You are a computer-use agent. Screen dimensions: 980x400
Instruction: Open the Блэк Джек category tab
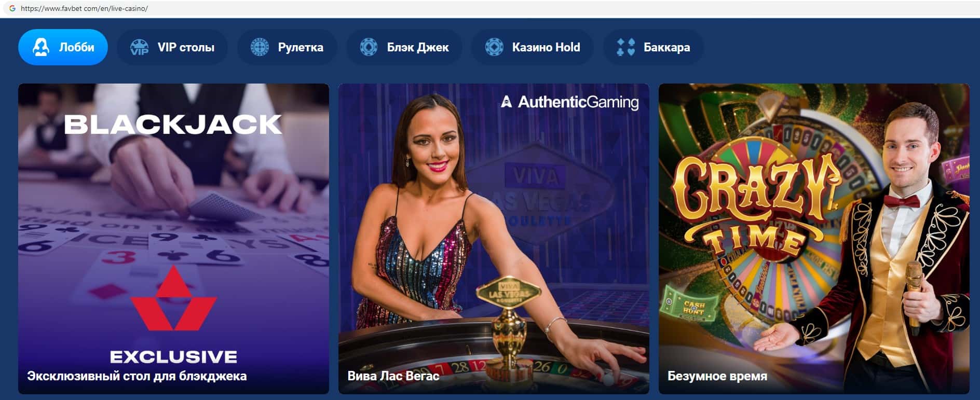(404, 47)
